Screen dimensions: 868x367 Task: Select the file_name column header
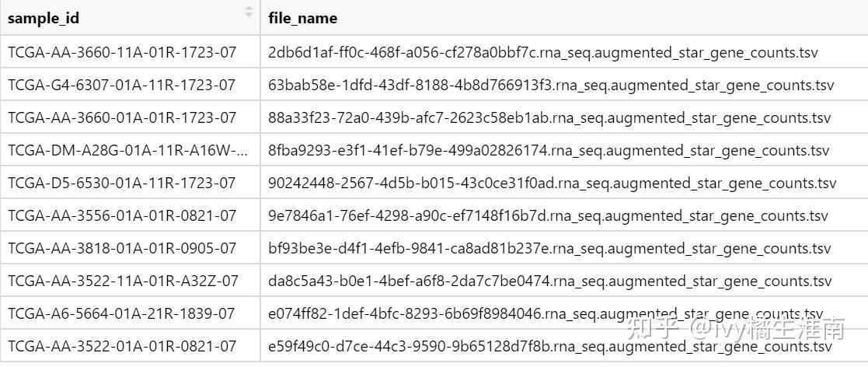[x=303, y=18]
